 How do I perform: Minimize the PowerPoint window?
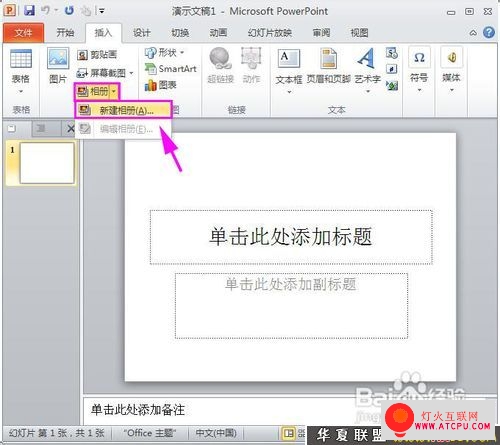click(x=451, y=12)
